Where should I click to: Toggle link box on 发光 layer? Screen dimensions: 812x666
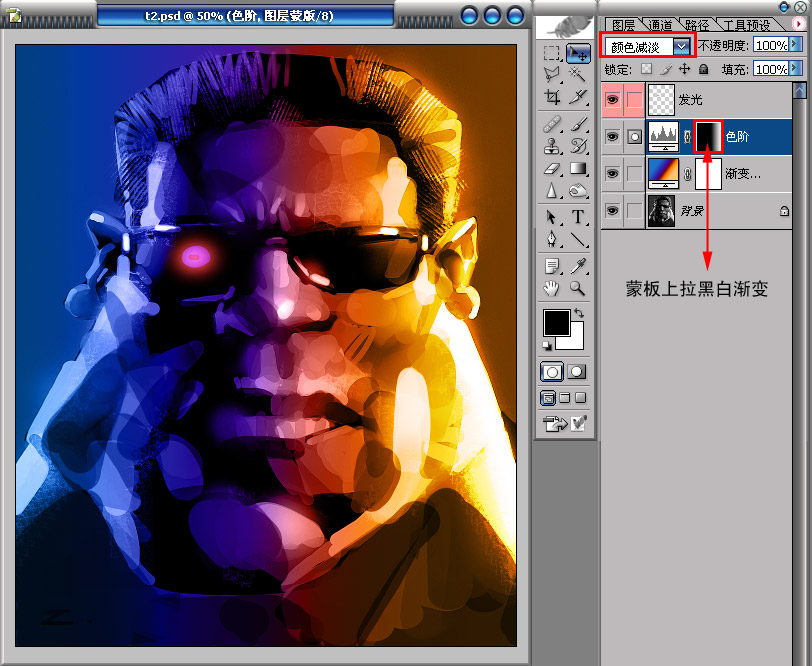coord(634,99)
